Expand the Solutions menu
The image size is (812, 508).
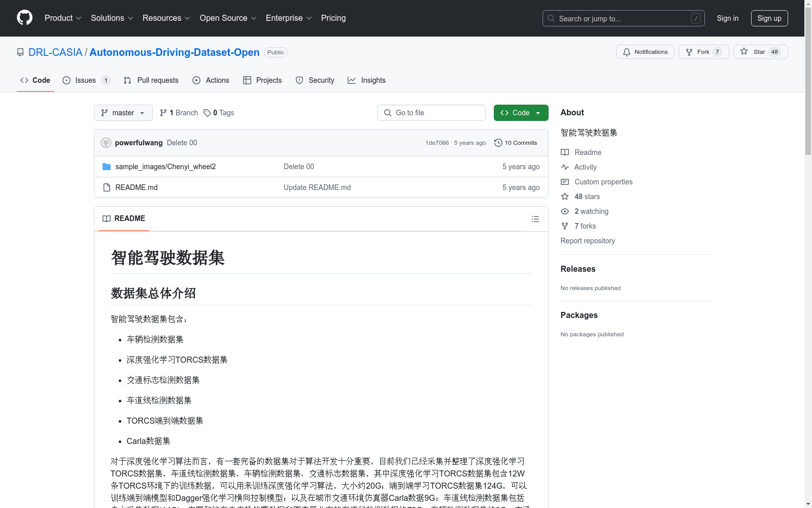click(112, 18)
